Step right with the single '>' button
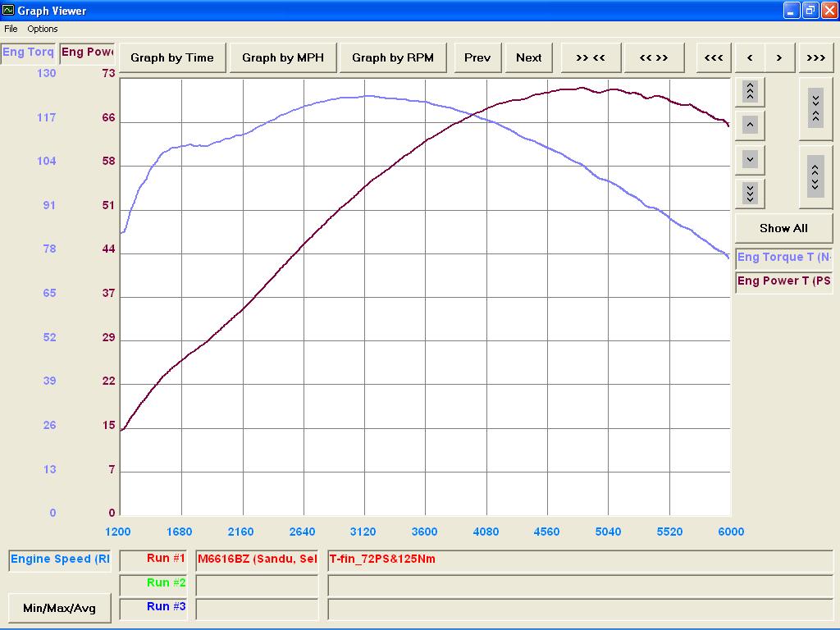 click(x=779, y=57)
